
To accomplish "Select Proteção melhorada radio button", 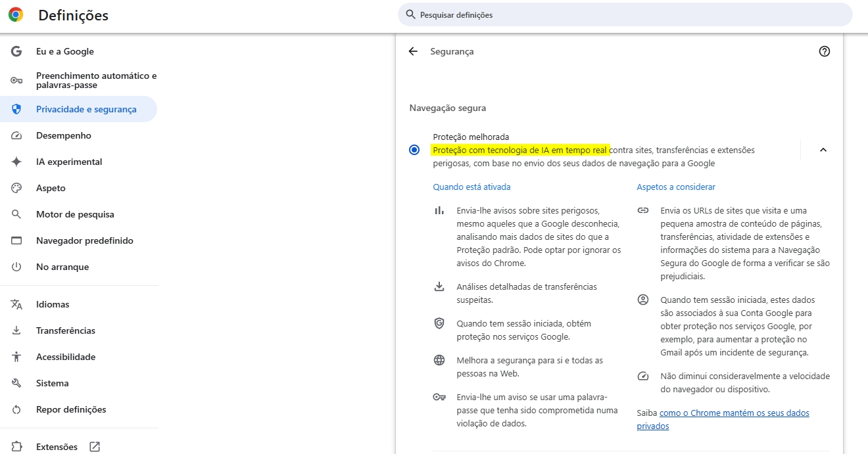I will (414, 150).
